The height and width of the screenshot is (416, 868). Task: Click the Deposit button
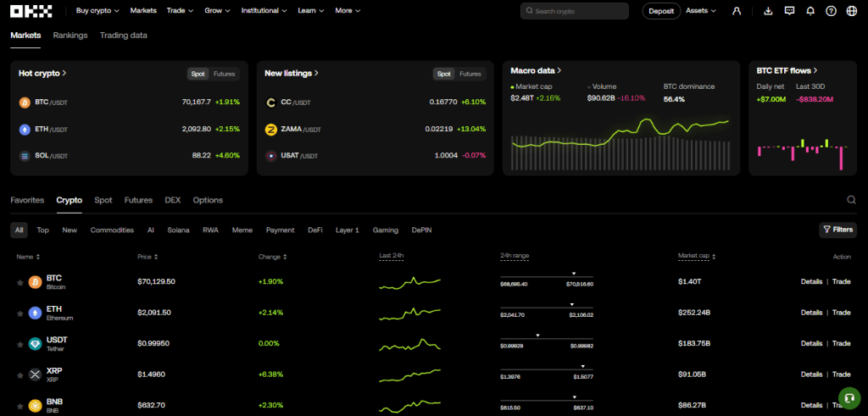(x=661, y=11)
